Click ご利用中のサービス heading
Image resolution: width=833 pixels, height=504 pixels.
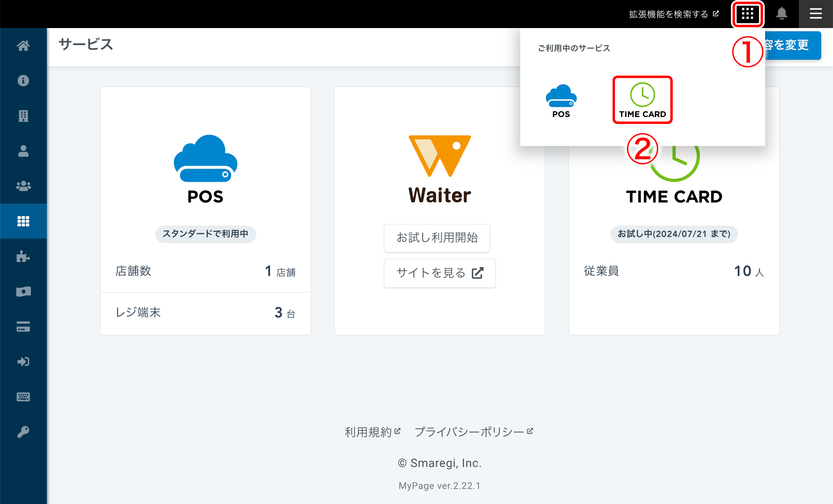(x=574, y=48)
